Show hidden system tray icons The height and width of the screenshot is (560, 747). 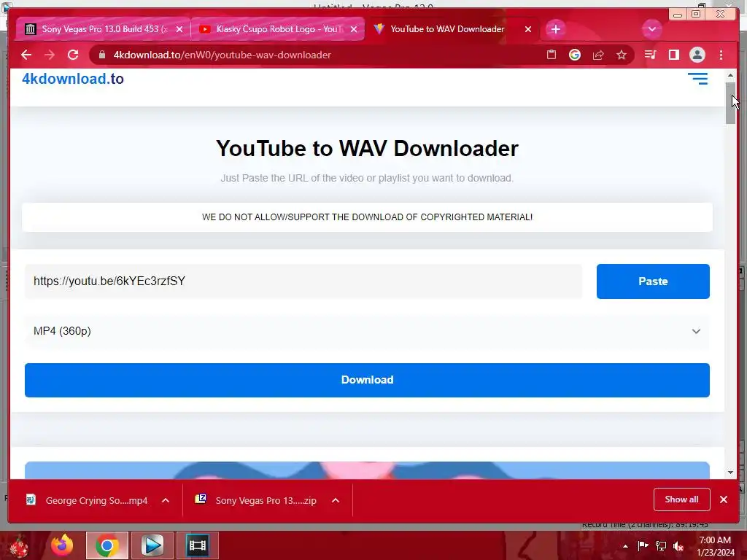click(625, 546)
